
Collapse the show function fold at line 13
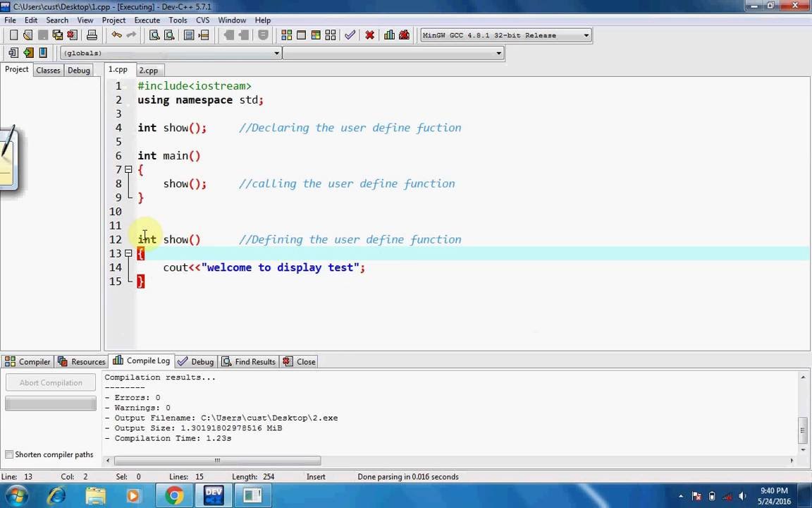point(128,253)
